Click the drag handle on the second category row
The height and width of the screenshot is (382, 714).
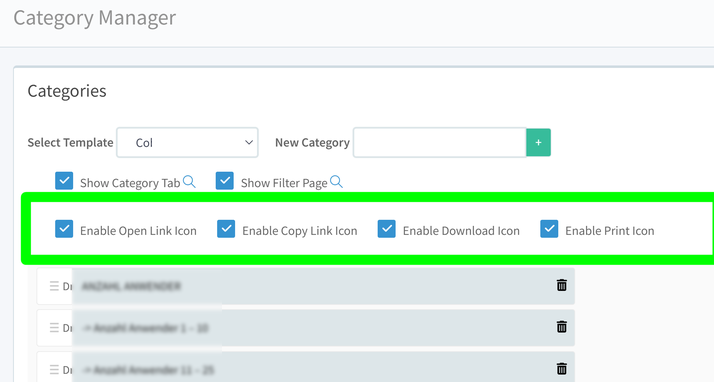coord(54,328)
